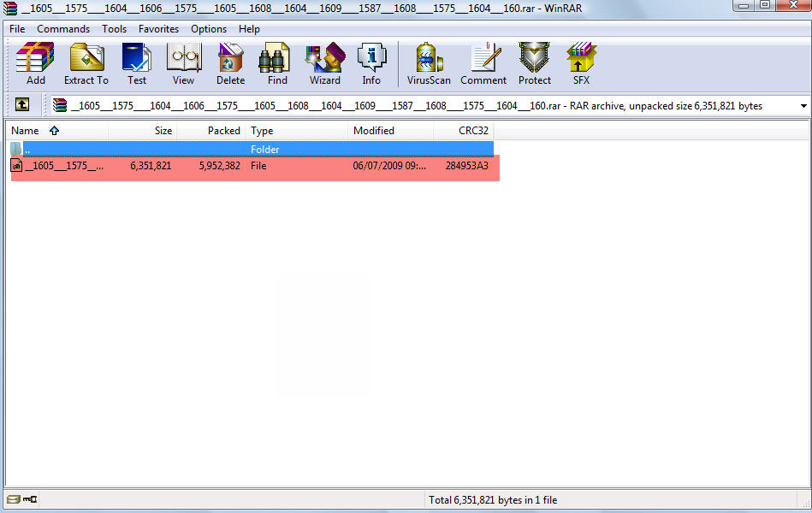
Task: Minimize the WinRAR window
Action: [744, 6]
